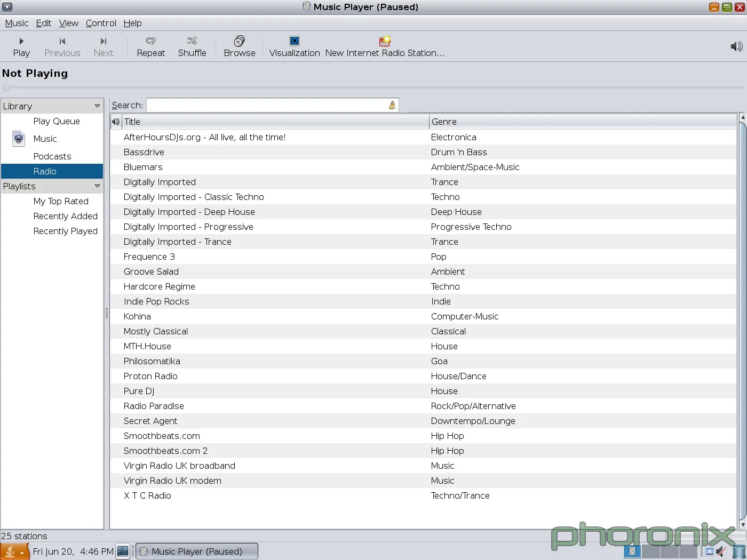Go to the Previous track button
The height and width of the screenshot is (560, 747).
[62, 47]
